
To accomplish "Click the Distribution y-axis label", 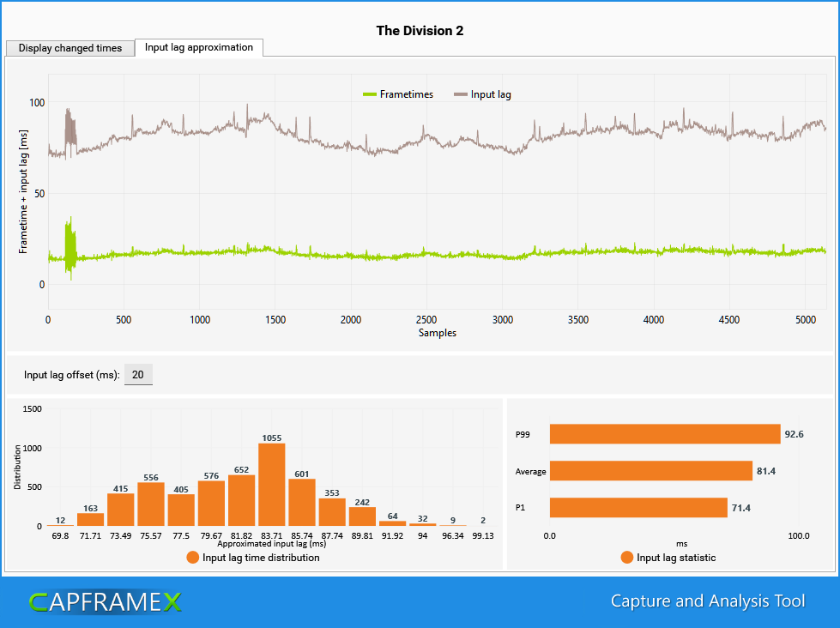I will click(x=17, y=467).
